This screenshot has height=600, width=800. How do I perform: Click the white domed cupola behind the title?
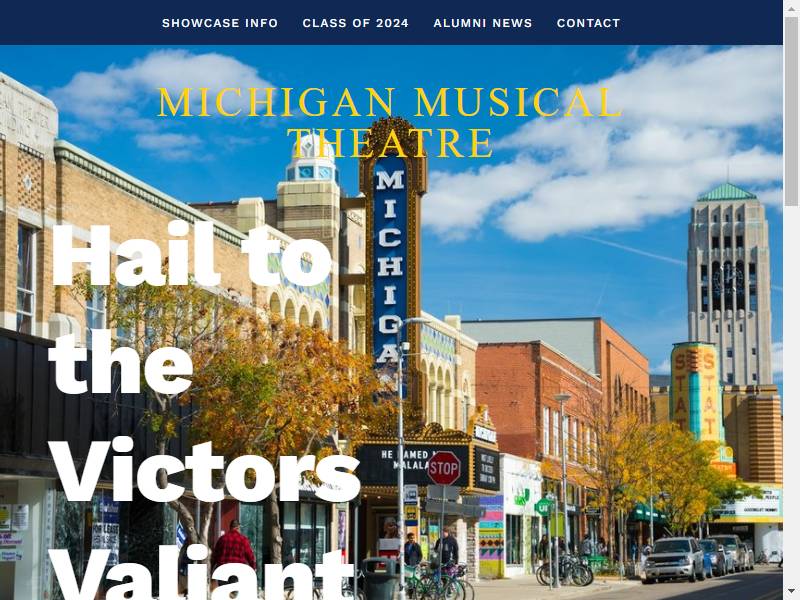coord(311,158)
